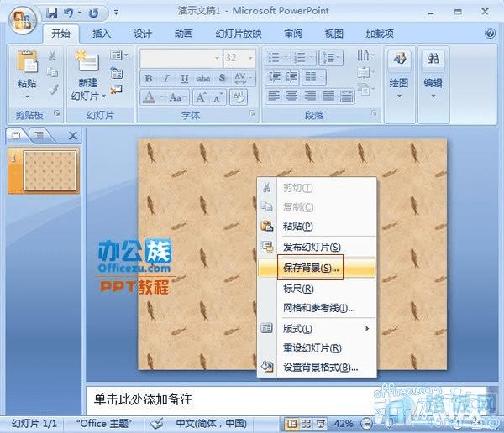
Task: Click the Office button logo
Action: [23, 21]
